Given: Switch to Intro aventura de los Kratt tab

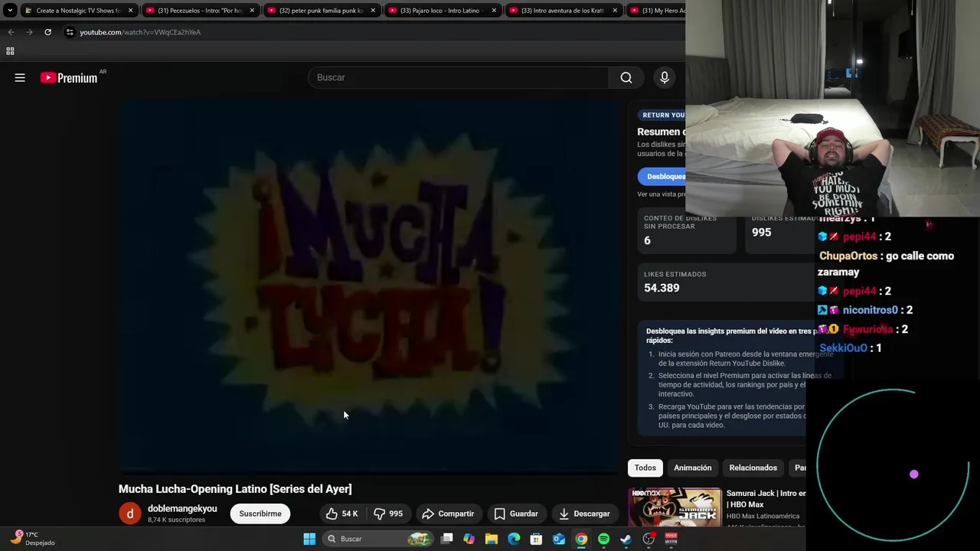Looking at the screenshot, I should click(563, 11).
